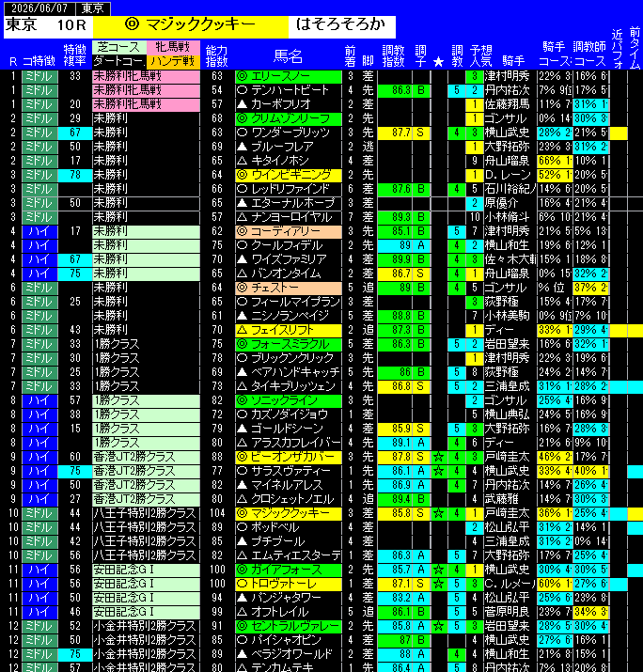Select horse フィールマイプラン

(x=288, y=302)
